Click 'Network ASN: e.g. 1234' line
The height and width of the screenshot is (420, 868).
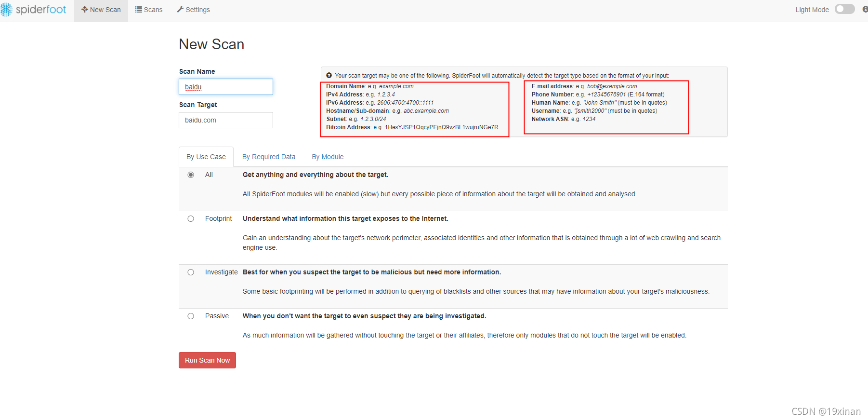564,119
